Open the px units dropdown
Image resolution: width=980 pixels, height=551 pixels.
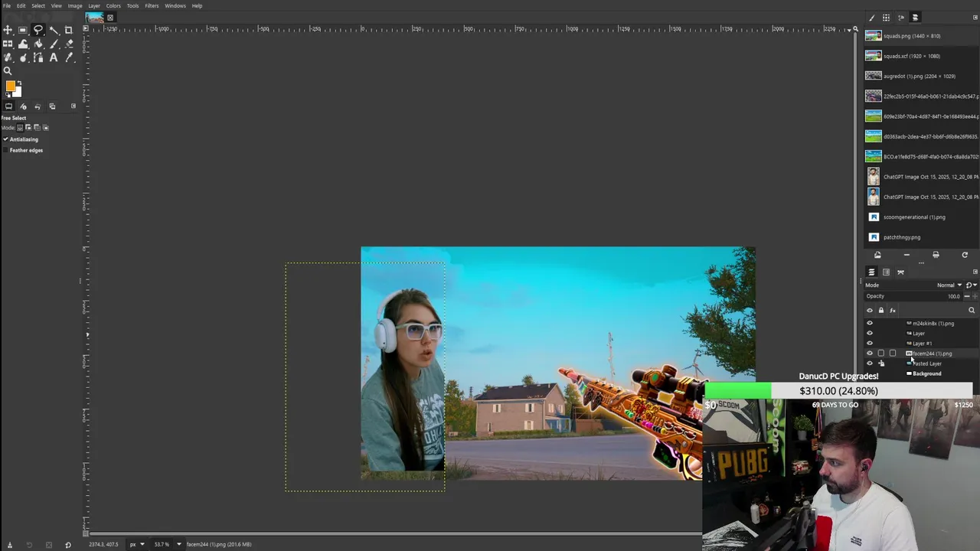137,544
